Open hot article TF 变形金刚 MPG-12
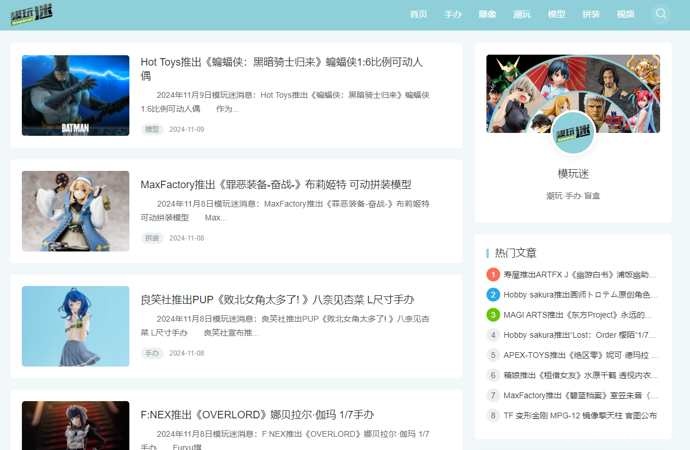The width and height of the screenshot is (690, 450). coord(579,415)
